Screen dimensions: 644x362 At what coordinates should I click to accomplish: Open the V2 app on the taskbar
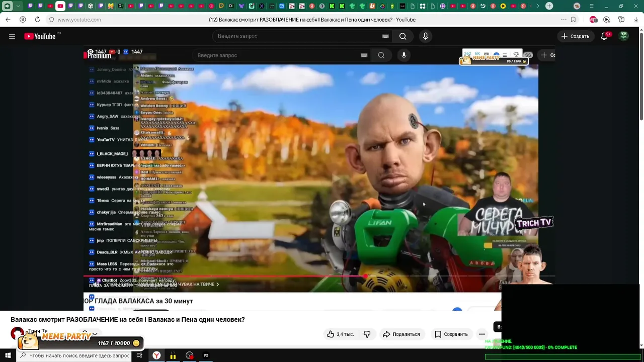tap(206, 355)
